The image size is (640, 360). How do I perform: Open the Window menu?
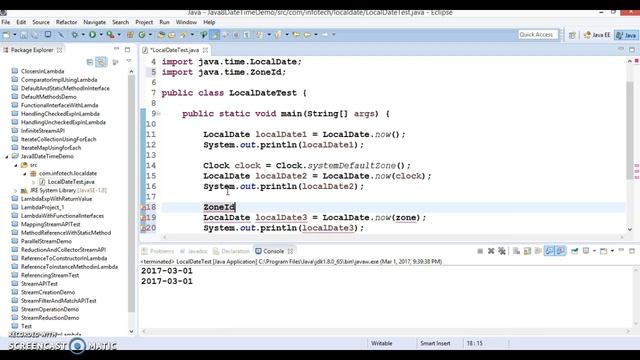(x=186, y=22)
